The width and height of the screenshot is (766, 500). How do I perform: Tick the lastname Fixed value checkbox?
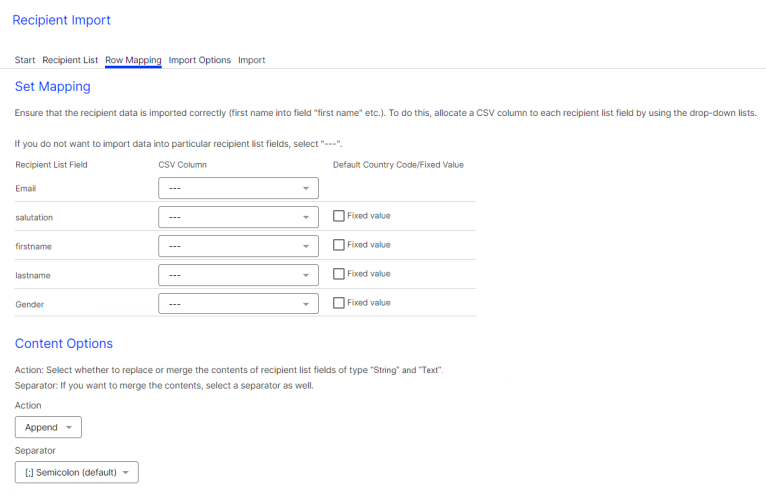pyautogui.click(x=338, y=274)
